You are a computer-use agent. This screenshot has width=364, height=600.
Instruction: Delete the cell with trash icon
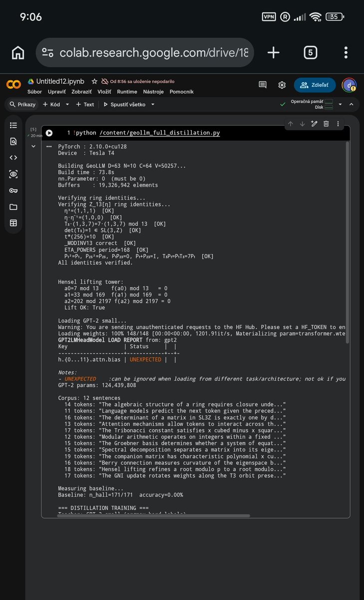coord(326,123)
